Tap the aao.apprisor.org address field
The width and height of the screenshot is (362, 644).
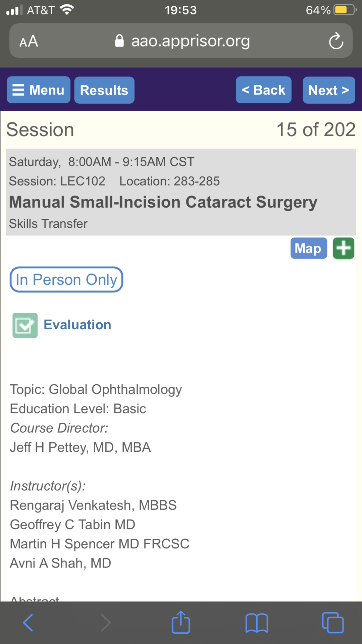181,41
